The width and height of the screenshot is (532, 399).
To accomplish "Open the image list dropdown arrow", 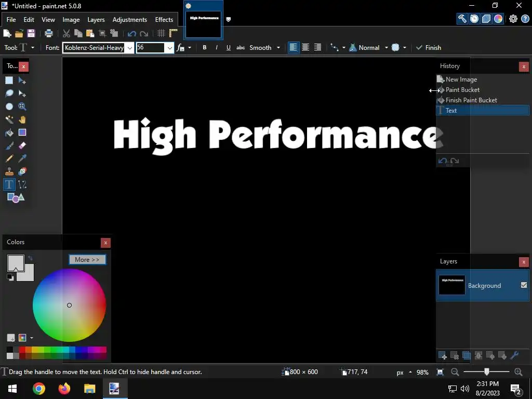I will click(x=229, y=19).
